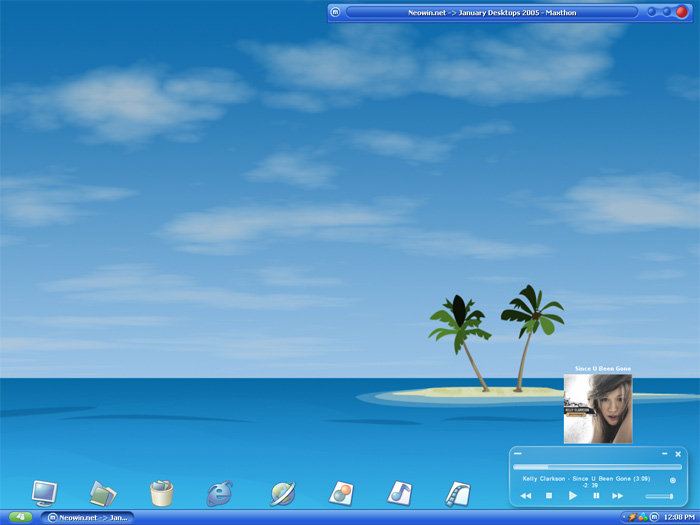Launch the globe browser dock icon
700x525 pixels.
click(x=282, y=493)
